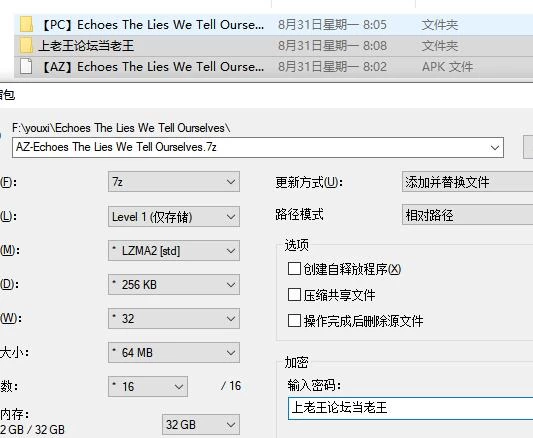Click the 8:02 modified date cell
The height and width of the screenshot is (438, 533).
(x=332, y=67)
